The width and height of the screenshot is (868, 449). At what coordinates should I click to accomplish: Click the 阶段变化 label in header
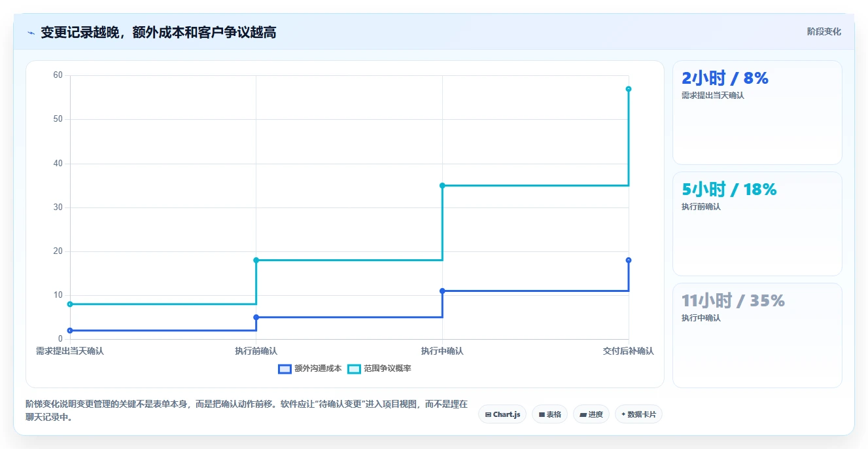pyautogui.click(x=824, y=31)
